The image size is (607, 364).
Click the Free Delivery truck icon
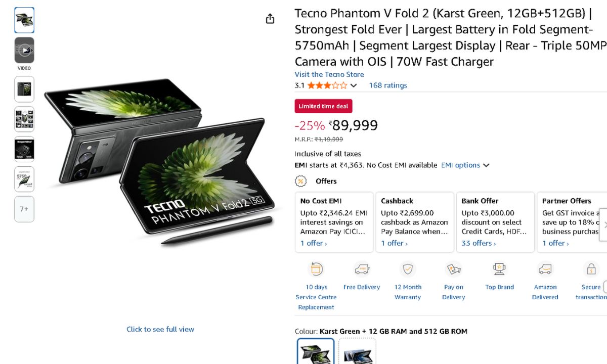pyautogui.click(x=362, y=269)
